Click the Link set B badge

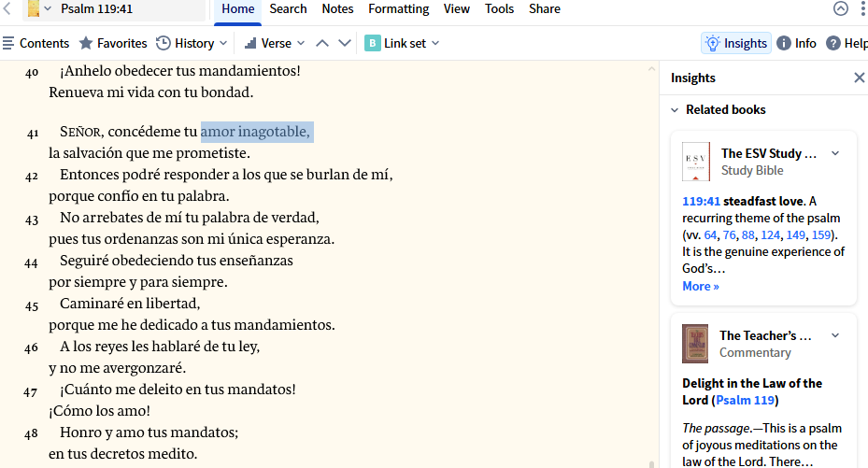373,43
